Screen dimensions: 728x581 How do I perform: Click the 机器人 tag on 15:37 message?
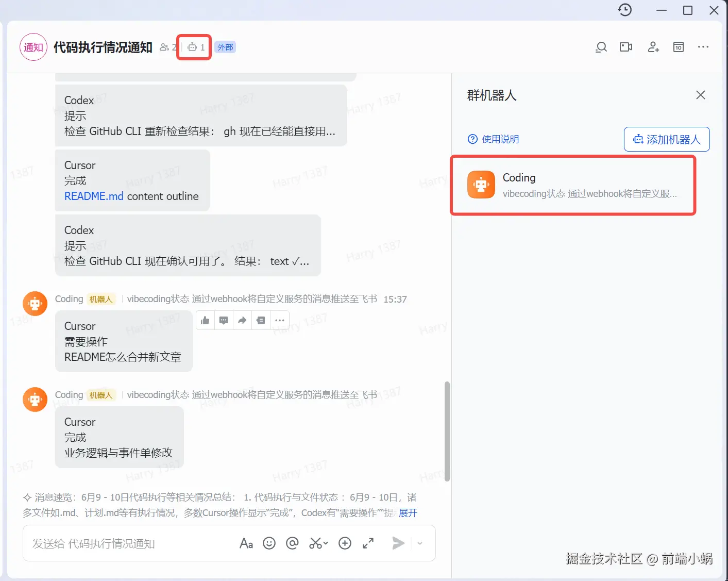[x=101, y=299]
